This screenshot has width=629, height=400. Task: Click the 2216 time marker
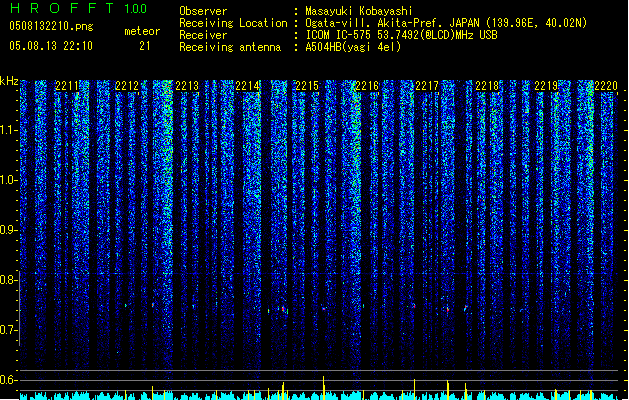[367, 86]
